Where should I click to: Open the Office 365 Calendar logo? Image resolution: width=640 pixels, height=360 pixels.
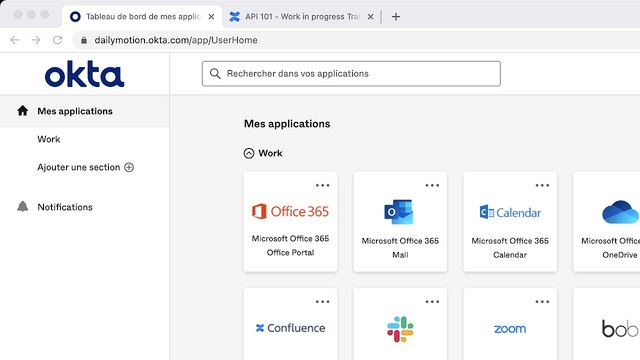[510, 212]
